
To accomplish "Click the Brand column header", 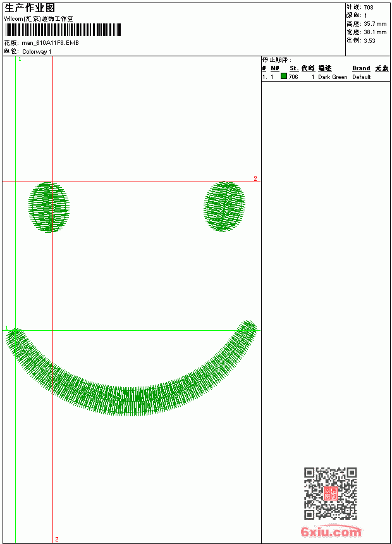I will pos(361,68).
